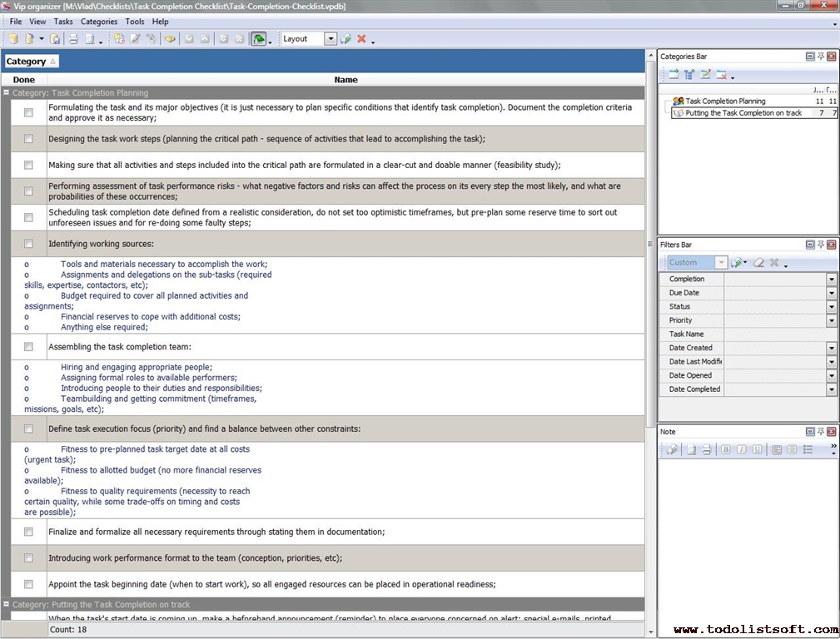Open the Layout dropdown in the toolbar

pyautogui.click(x=331, y=39)
